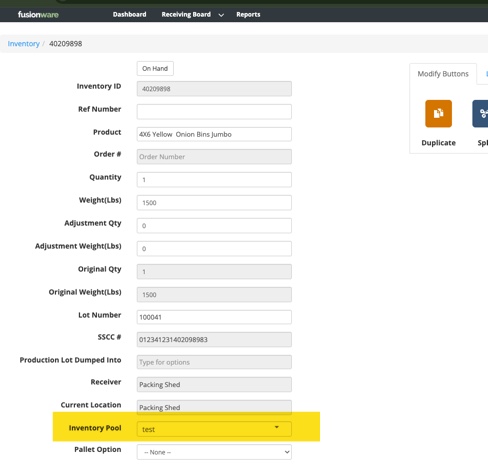Switch to the Modify Buttons tab
Screen dimensions: 488x467
[443, 74]
